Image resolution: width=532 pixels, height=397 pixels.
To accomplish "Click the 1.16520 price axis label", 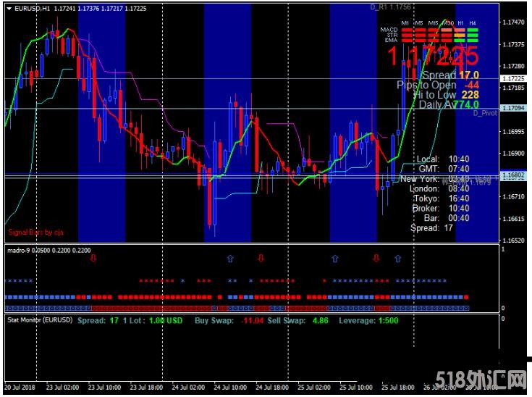I will click(x=513, y=240).
